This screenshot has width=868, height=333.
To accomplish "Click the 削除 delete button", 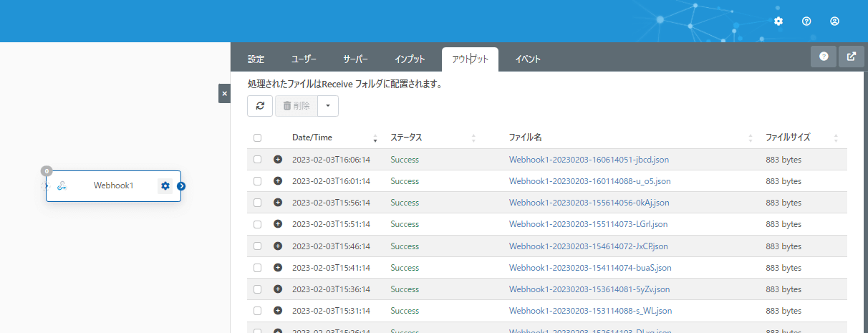I will (296, 106).
